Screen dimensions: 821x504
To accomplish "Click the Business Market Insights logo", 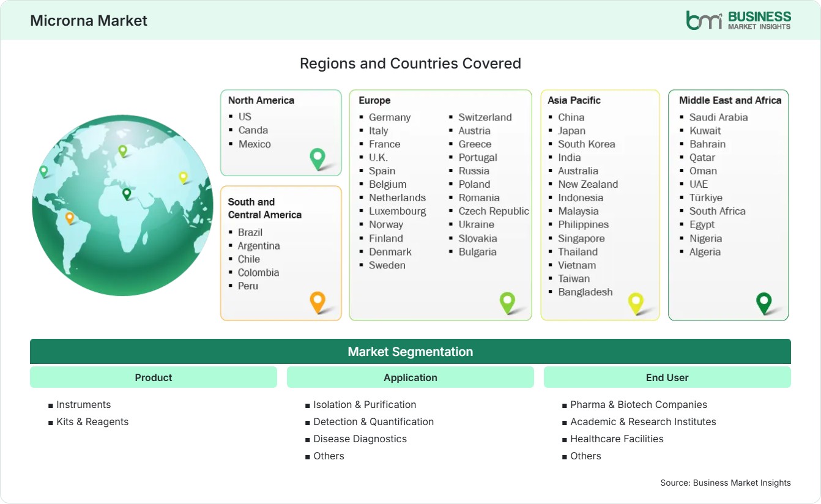I will click(738, 20).
